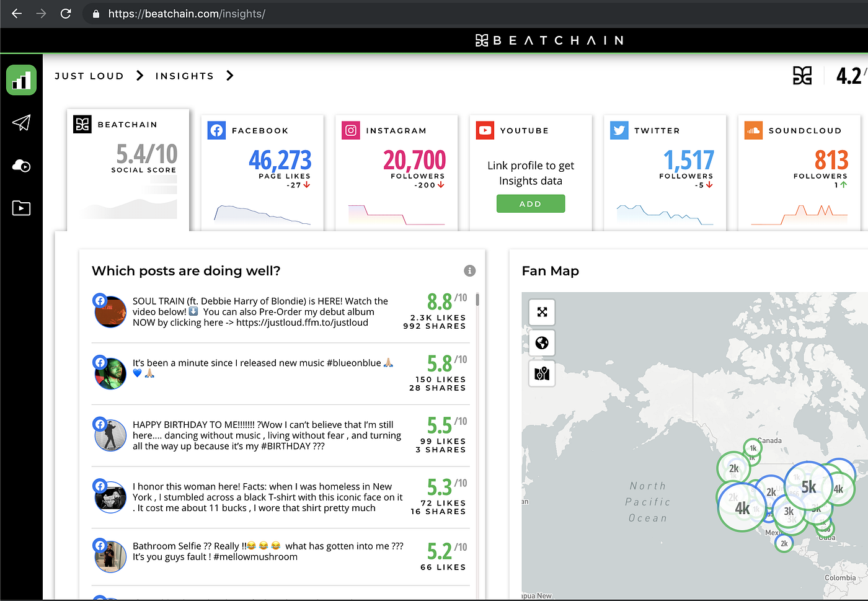Click the Facebook icon on the Facebook card
Image resolution: width=868 pixels, height=601 pixels.
[x=216, y=130]
